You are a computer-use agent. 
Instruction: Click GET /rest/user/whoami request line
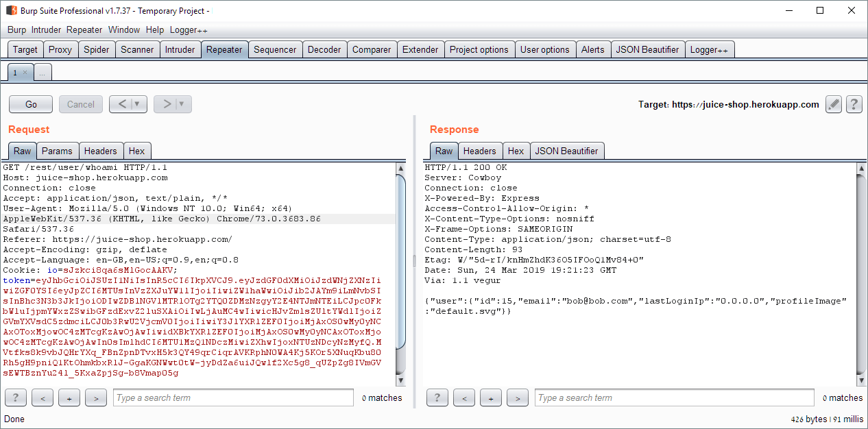point(85,167)
